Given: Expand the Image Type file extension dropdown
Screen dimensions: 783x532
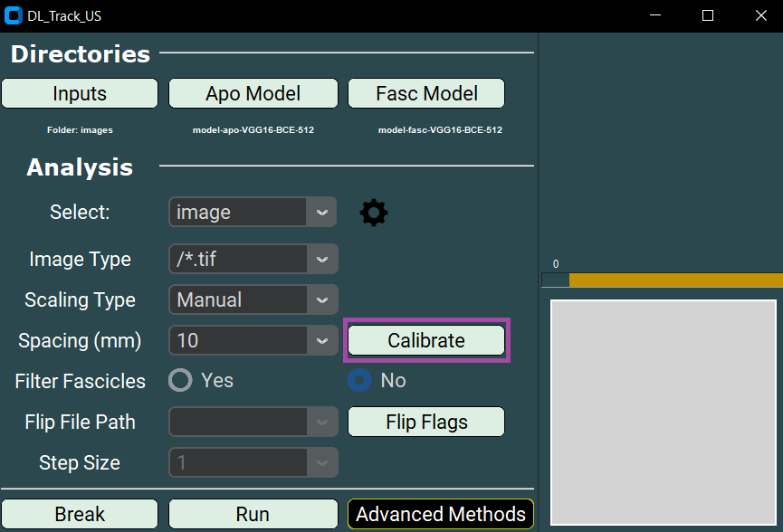Looking at the screenshot, I should coord(253,259).
